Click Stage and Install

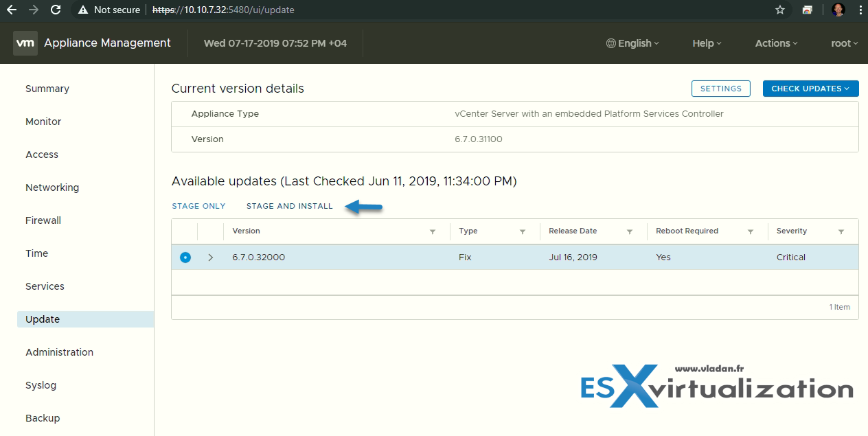(x=289, y=206)
